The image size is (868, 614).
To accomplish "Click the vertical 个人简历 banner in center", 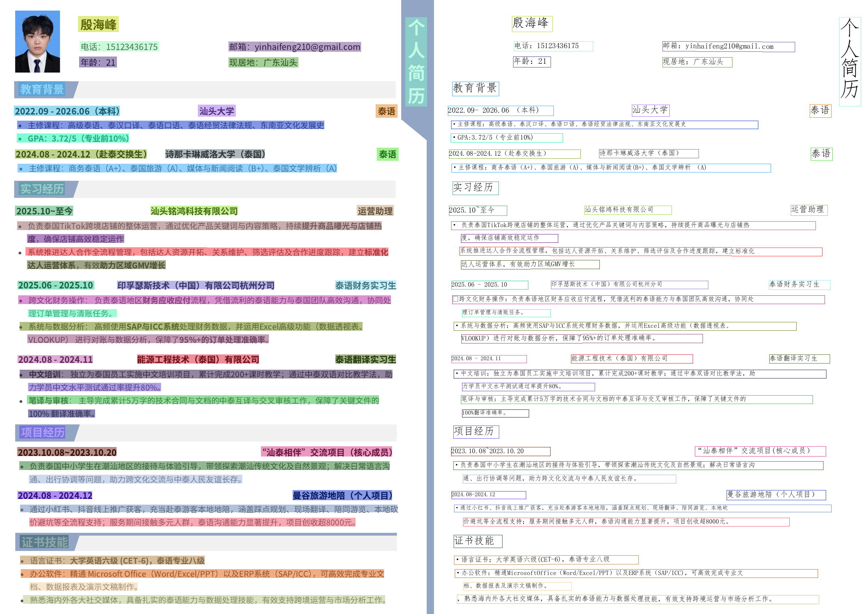I will coord(416,62).
